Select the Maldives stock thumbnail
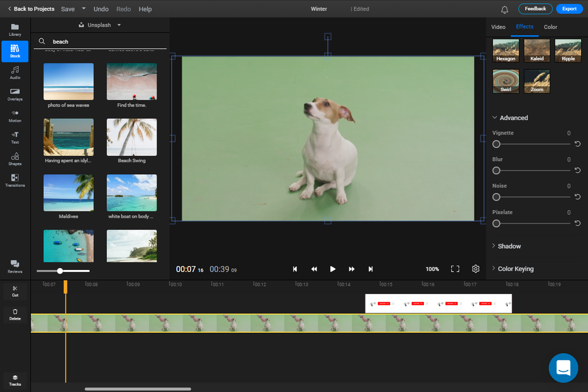The height and width of the screenshot is (392, 588). 68,192
